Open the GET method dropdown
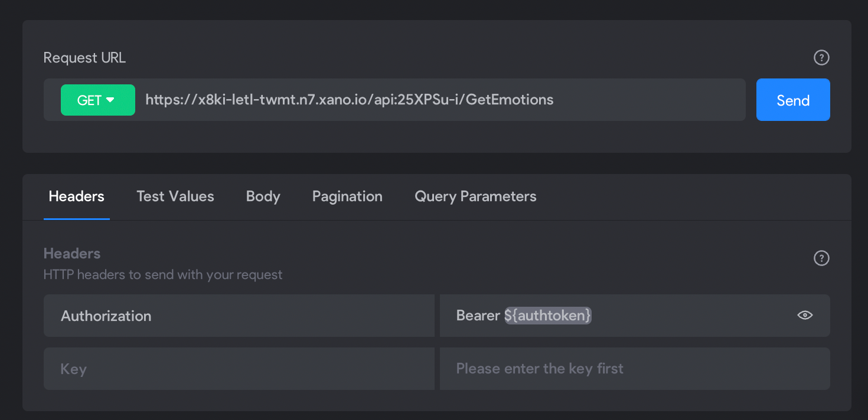 tap(98, 100)
